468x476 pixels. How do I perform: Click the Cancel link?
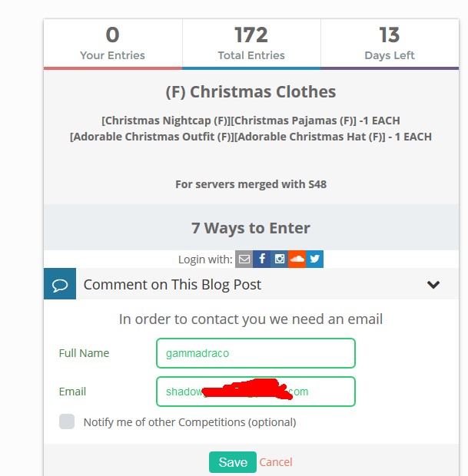[x=276, y=462]
